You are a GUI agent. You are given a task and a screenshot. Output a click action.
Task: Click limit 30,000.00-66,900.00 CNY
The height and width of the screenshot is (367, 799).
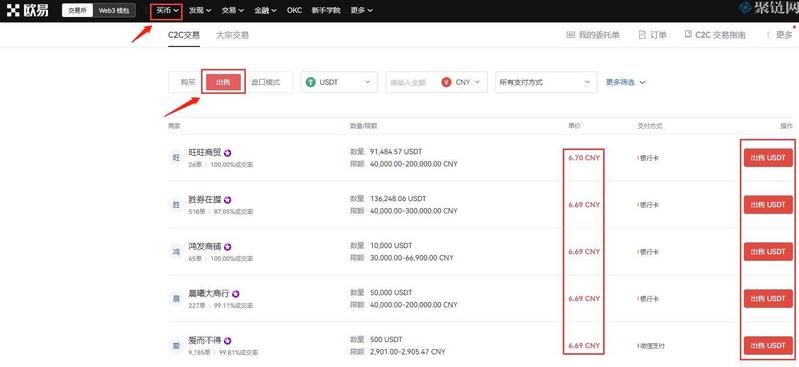412,258
